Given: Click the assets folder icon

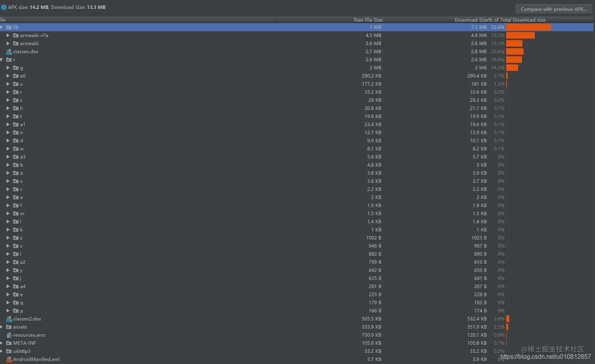Looking at the screenshot, I should (9, 327).
